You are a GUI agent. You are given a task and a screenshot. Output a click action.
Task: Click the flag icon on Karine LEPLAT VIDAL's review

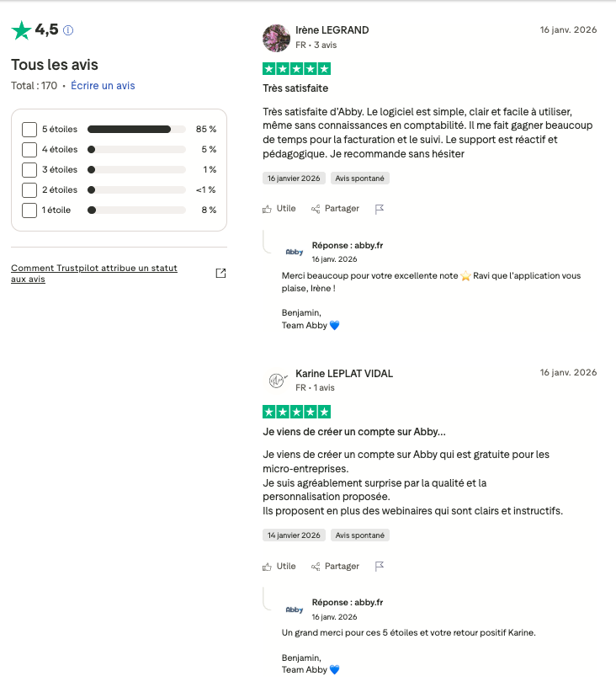pos(380,567)
